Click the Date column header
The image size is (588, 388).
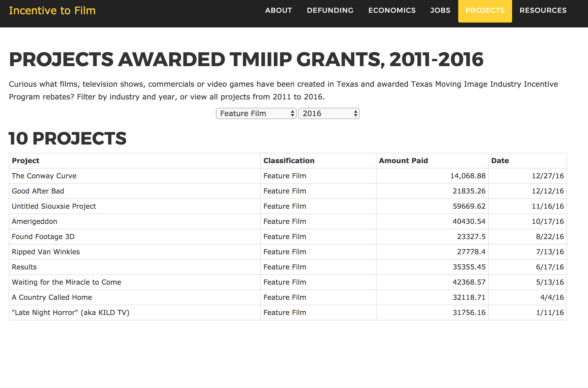(500, 161)
